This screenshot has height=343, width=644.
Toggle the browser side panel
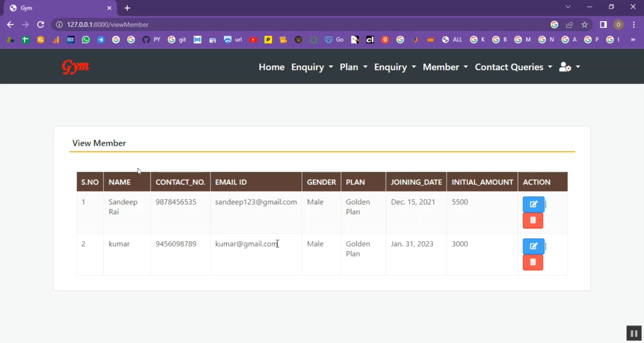[603, 25]
